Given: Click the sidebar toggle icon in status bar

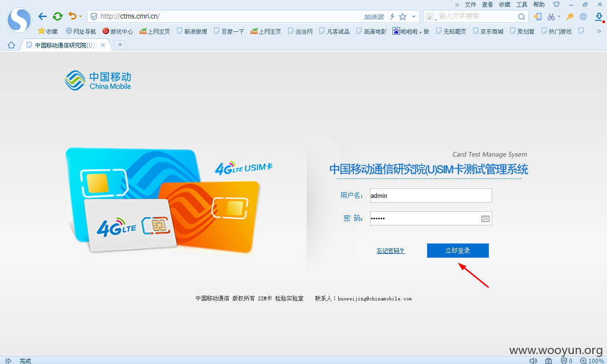Looking at the screenshot, I should (x=9, y=361).
